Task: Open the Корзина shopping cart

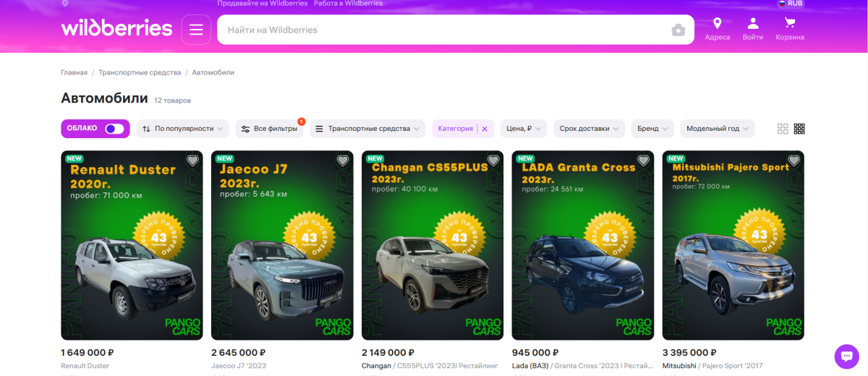Action: point(790,29)
